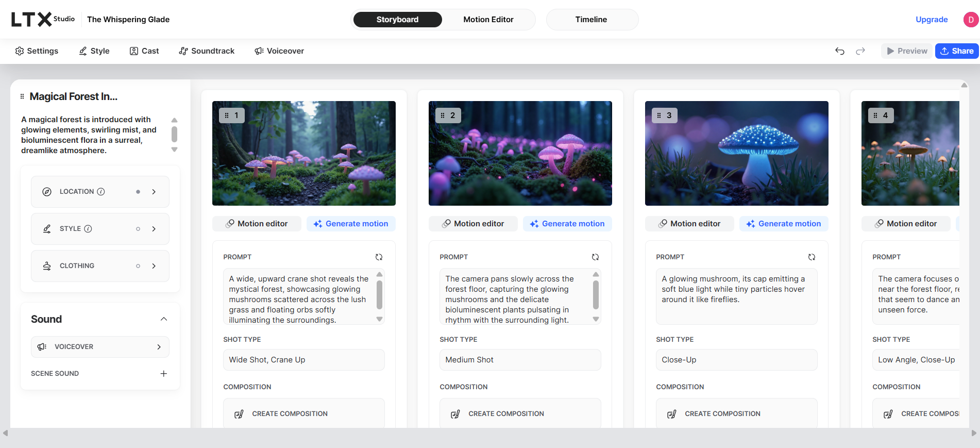980x448 pixels.
Task: Create composition for shot 3
Action: click(737, 413)
